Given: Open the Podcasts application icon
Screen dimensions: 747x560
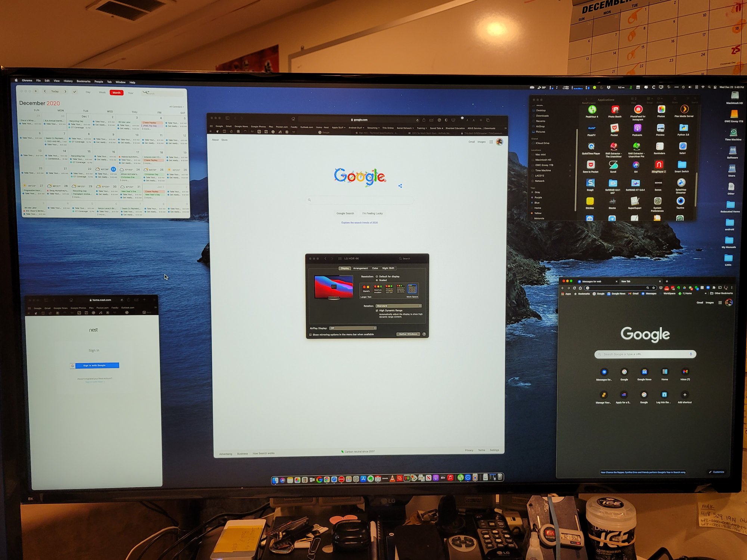Looking at the screenshot, I should point(637,128).
